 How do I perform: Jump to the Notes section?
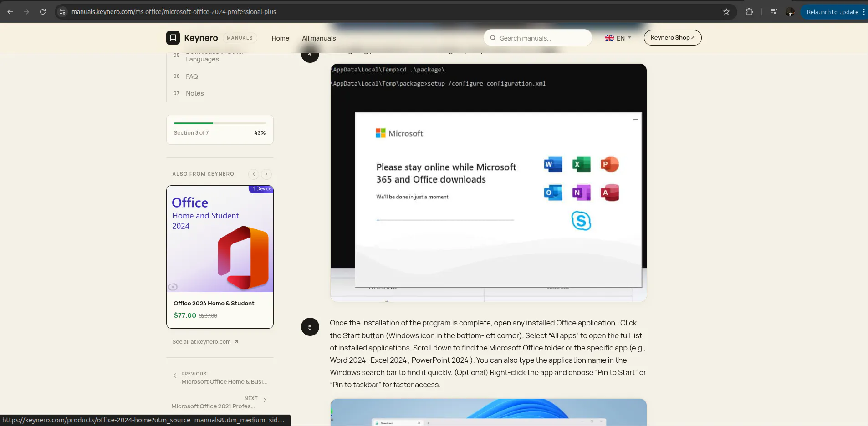194,93
